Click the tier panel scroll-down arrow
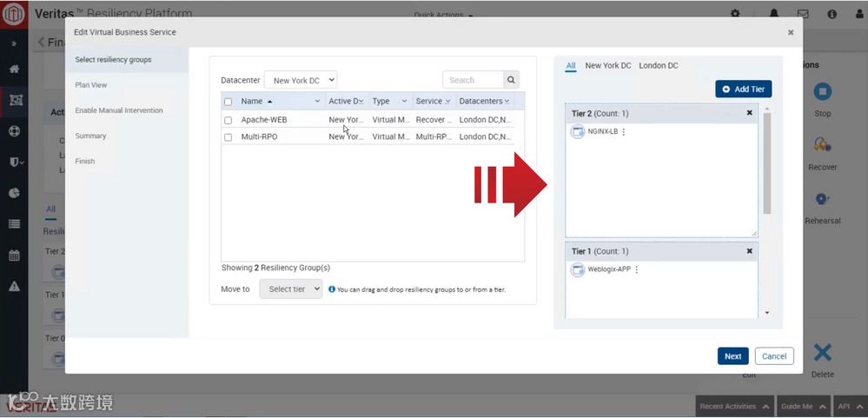 tap(766, 313)
